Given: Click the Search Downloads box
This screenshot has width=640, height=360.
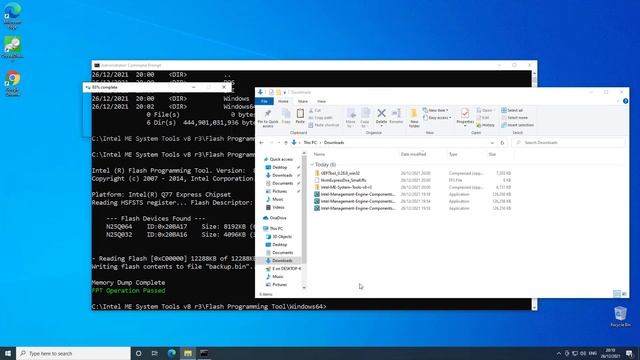Looking at the screenshot, I should coord(569,142).
